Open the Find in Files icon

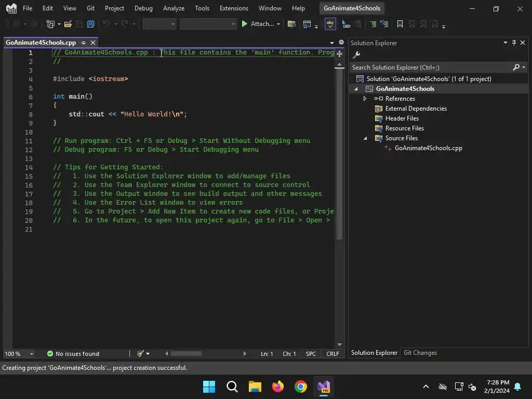click(291, 24)
